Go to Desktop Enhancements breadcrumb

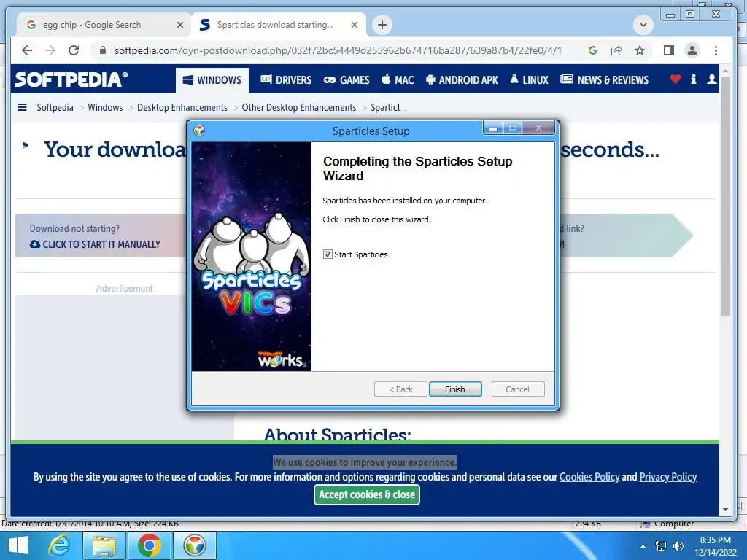(x=182, y=108)
